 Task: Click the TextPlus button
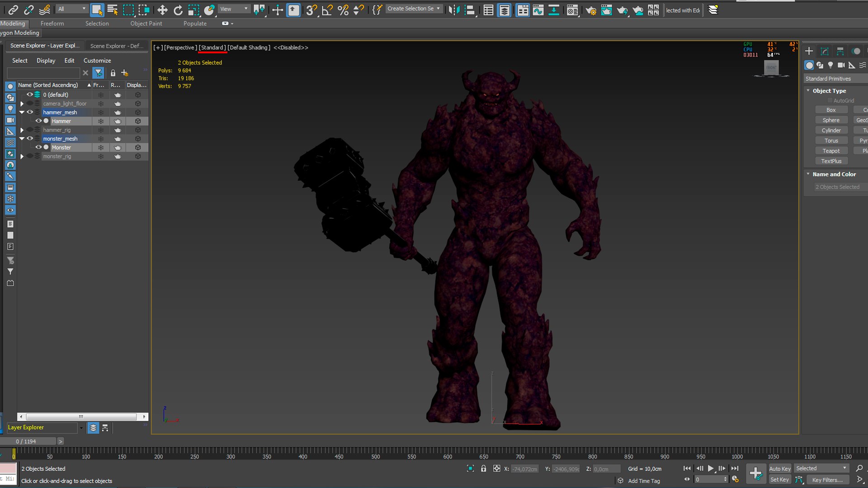click(x=831, y=161)
